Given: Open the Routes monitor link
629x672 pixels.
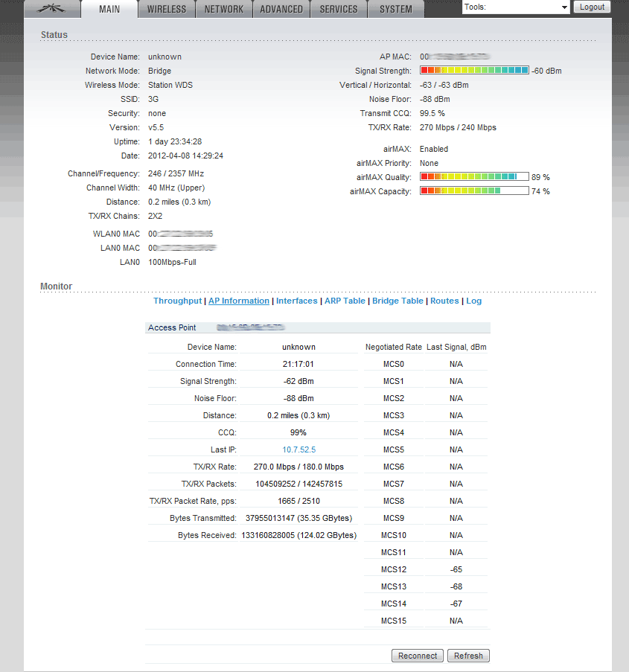Looking at the screenshot, I should 444,301.
